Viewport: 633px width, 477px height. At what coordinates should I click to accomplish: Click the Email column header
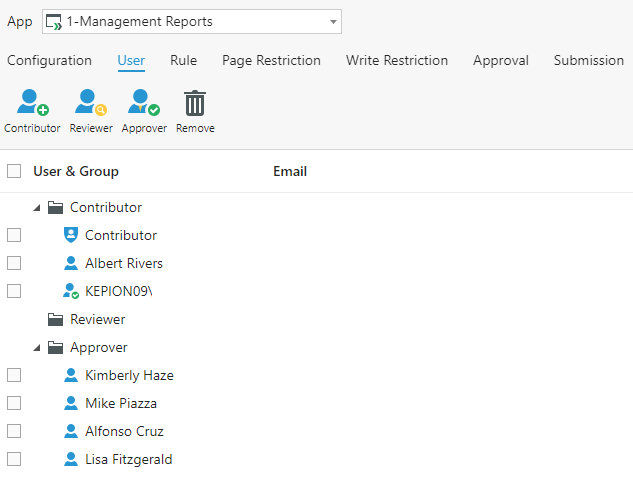290,172
